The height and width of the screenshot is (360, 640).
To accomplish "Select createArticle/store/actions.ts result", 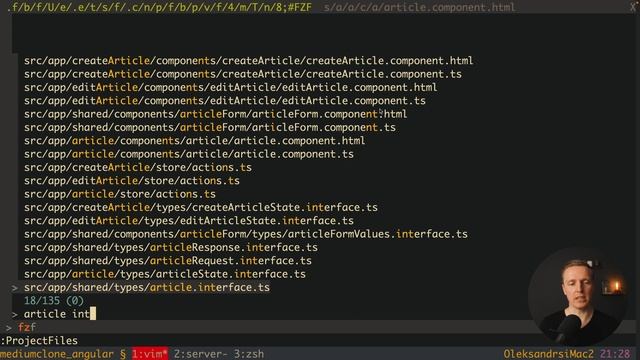I will (x=138, y=167).
